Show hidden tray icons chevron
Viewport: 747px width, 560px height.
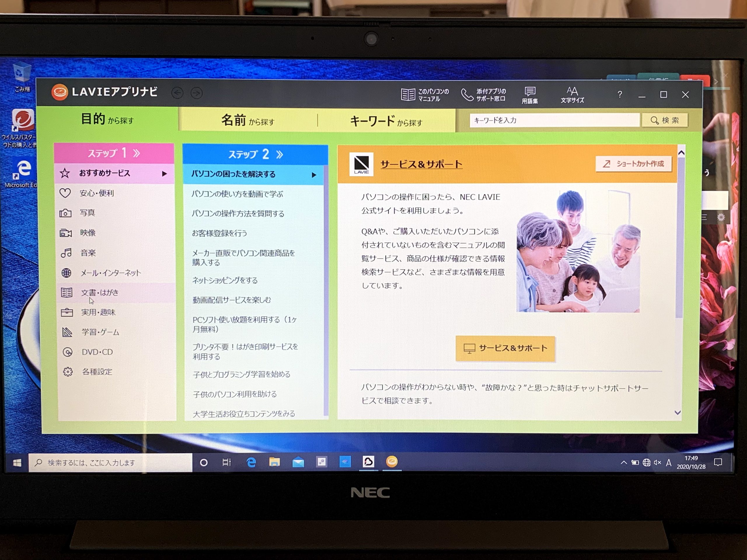624,463
